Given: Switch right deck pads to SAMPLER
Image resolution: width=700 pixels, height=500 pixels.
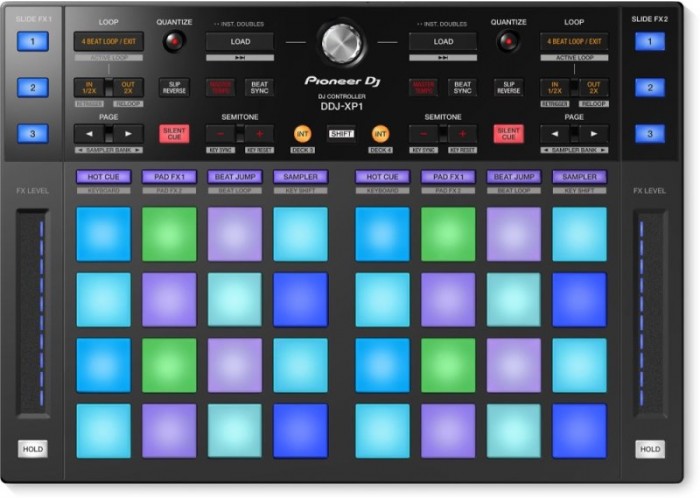Looking at the screenshot, I should [579, 177].
